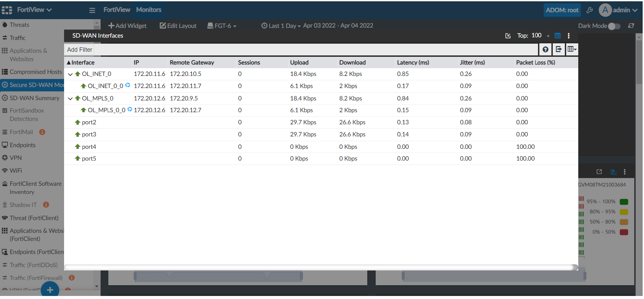
Task: Sort by the Upload column header
Action: tap(299, 62)
